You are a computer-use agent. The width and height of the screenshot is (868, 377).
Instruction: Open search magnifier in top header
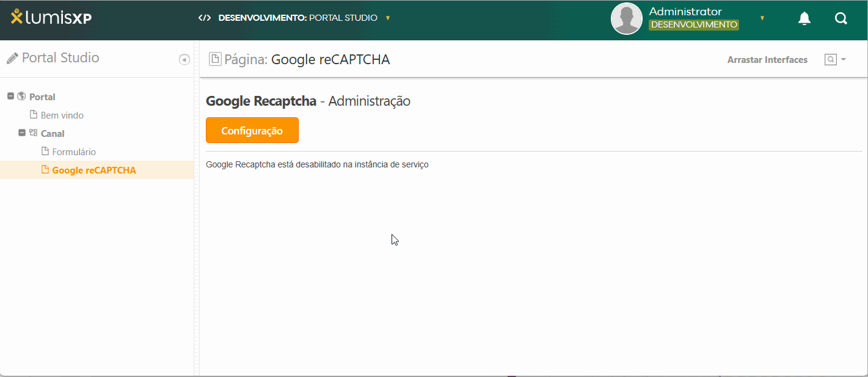pyautogui.click(x=841, y=19)
